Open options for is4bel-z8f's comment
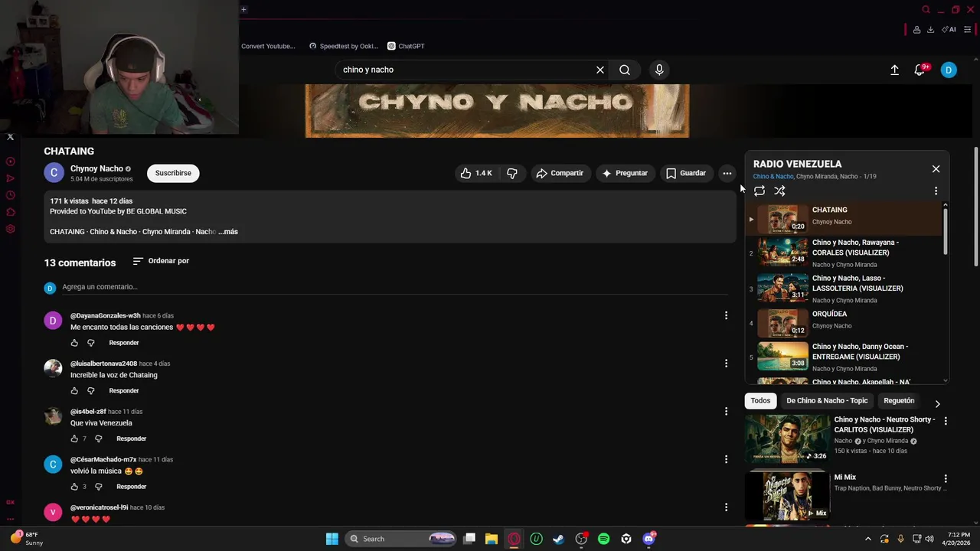The width and height of the screenshot is (980, 551). pyautogui.click(x=726, y=411)
